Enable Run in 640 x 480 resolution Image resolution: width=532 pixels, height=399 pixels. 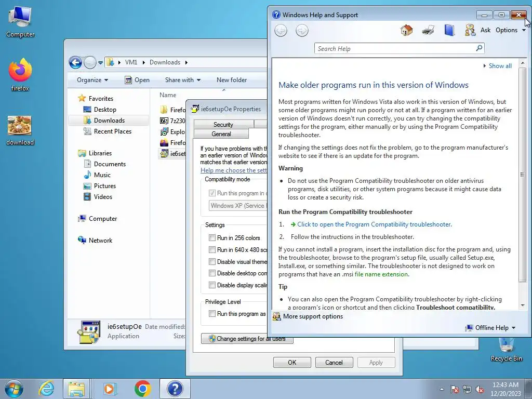pyautogui.click(x=212, y=250)
